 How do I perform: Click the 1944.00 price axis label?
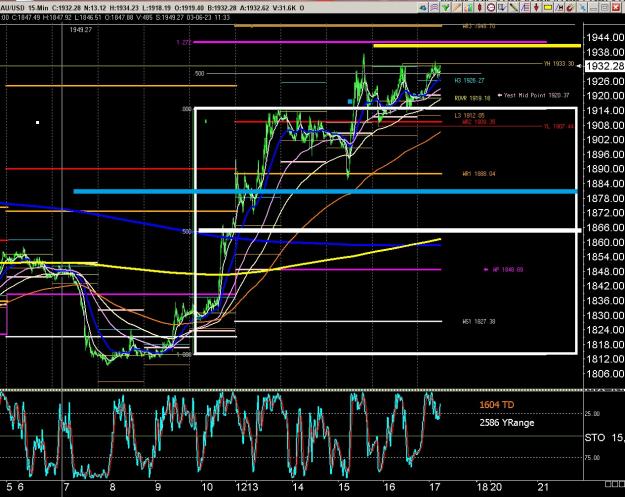coord(605,37)
